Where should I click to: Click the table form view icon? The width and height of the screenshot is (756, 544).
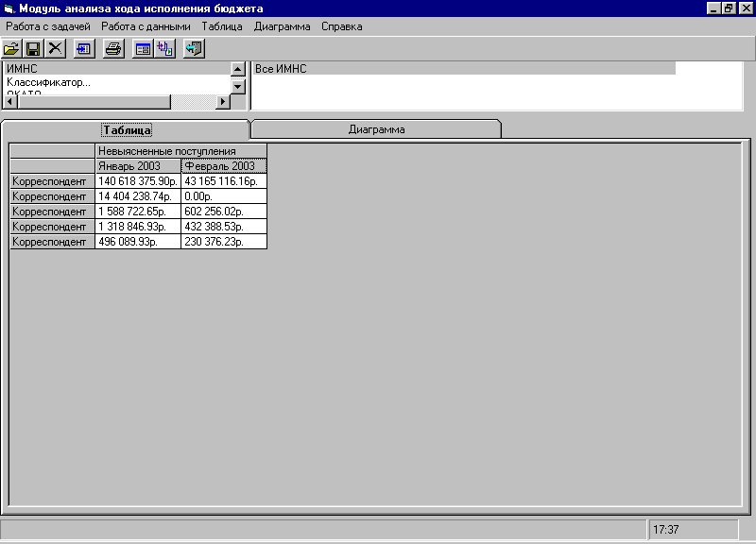tap(143, 49)
